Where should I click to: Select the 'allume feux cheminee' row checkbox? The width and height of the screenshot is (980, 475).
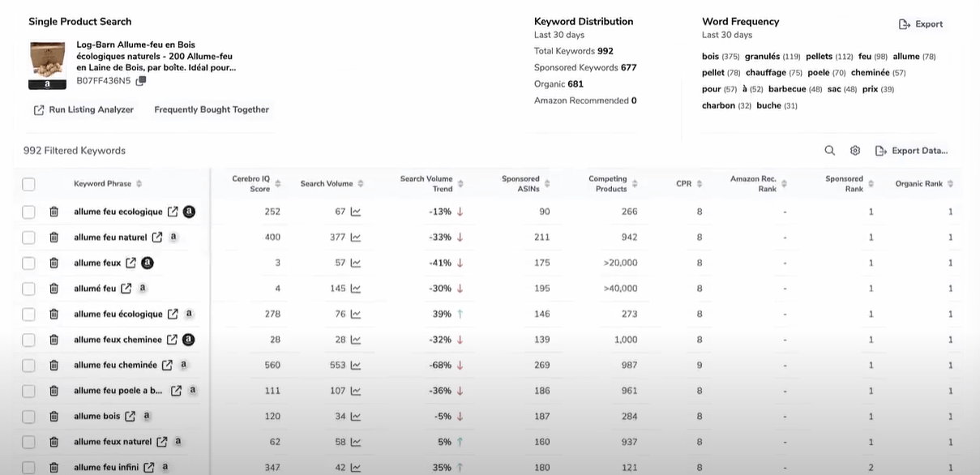coord(28,340)
